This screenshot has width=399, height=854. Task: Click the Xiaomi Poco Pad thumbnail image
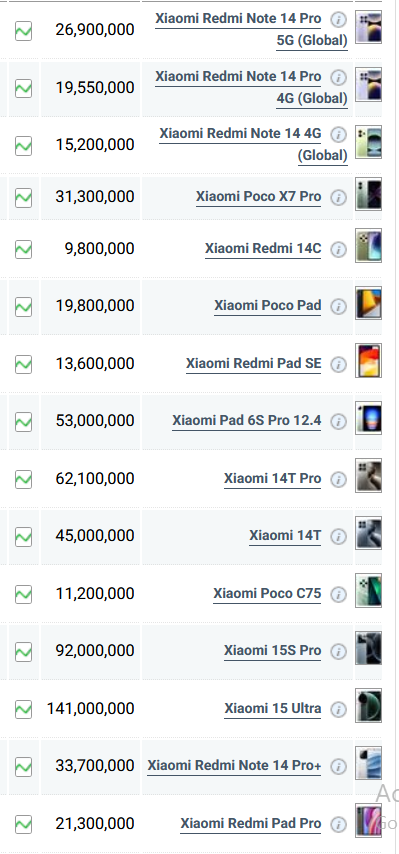coord(369,303)
